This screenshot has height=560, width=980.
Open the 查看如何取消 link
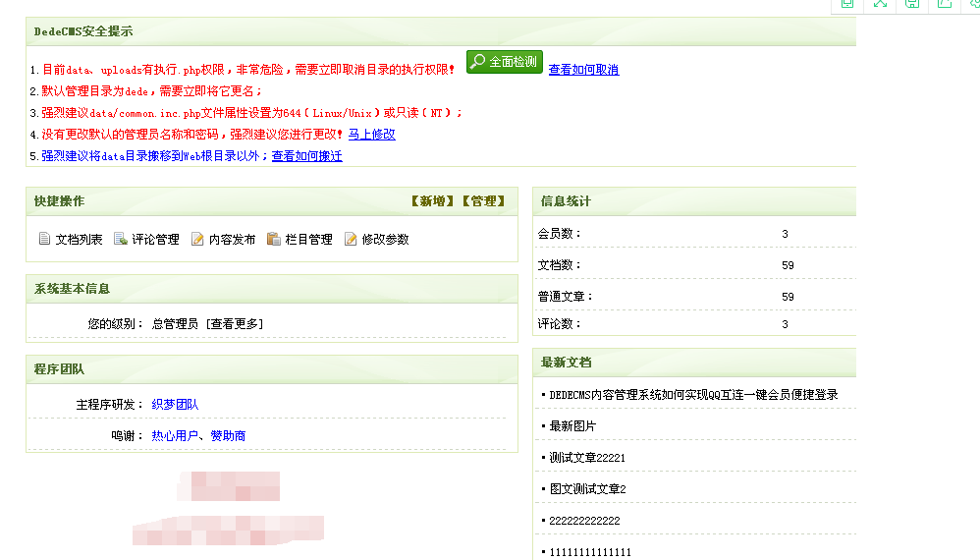click(583, 70)
